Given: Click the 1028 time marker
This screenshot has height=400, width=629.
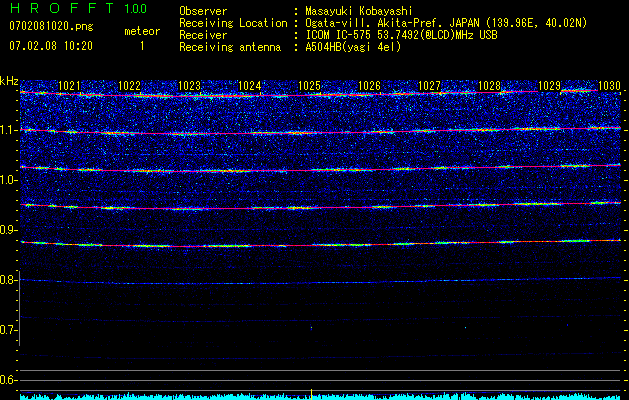Looking at the screenshot, I should pos(489,87).
